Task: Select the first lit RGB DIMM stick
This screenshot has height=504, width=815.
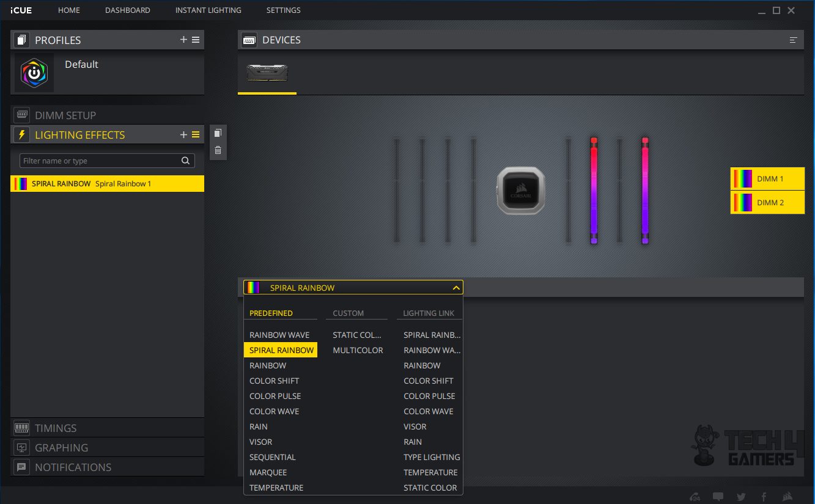Action: tap(594, 191)
